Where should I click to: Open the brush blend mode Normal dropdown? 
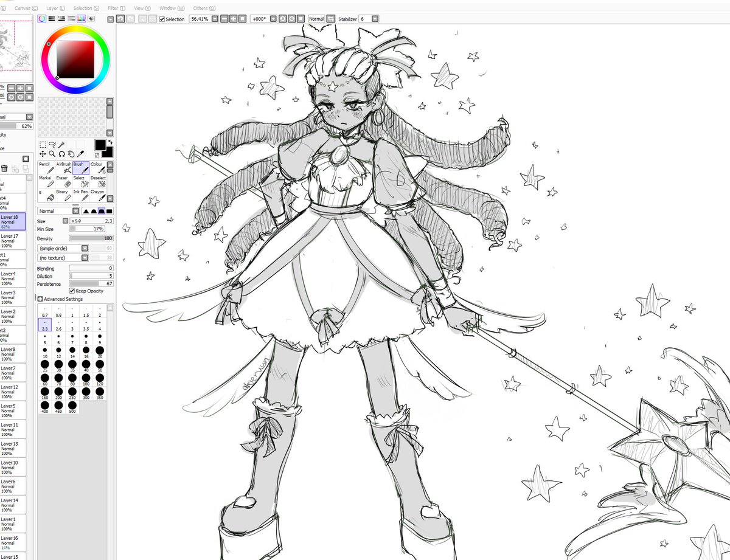point(76,211)
